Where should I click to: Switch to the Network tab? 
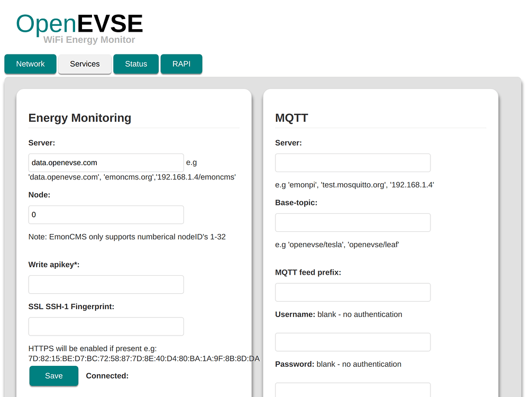[30, 64]
